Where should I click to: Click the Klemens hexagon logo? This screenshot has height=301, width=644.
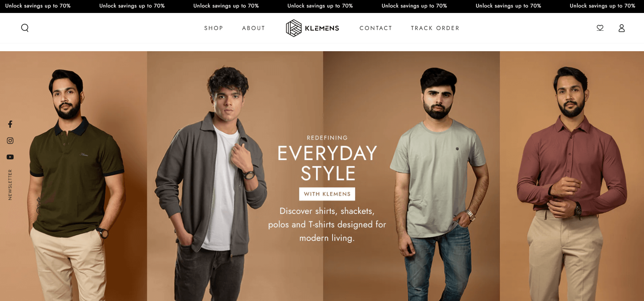pyautogui.click(x=294, y=28)
